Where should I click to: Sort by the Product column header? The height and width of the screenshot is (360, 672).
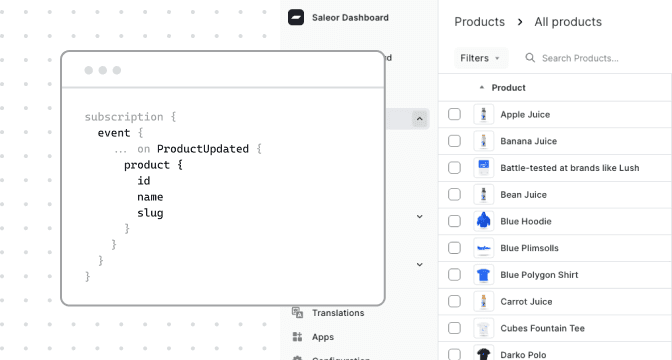point(508,88)
